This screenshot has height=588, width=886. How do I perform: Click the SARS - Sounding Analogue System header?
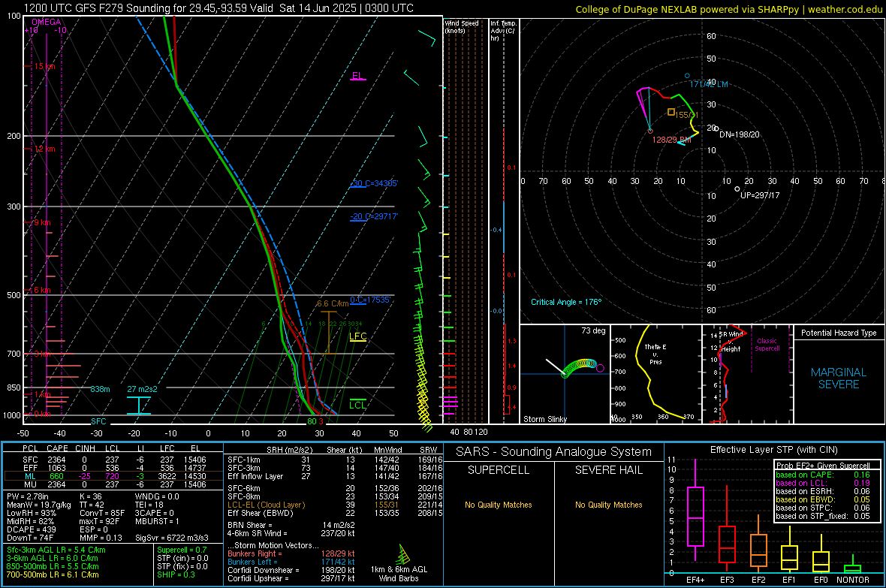click(x=554, y=452)
